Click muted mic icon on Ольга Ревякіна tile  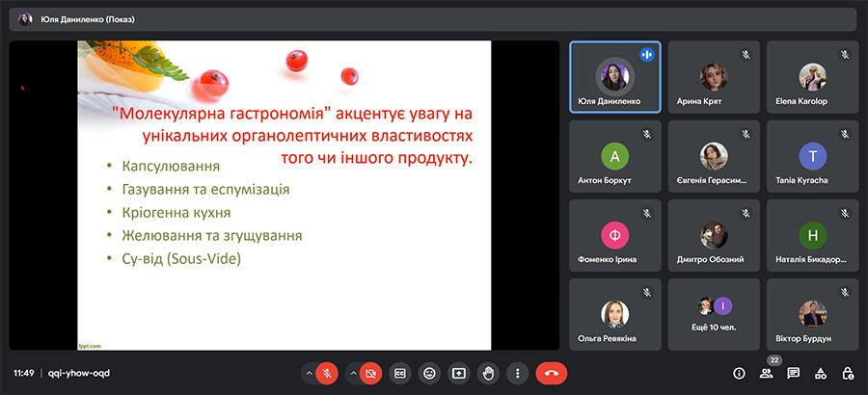point(647,292)
